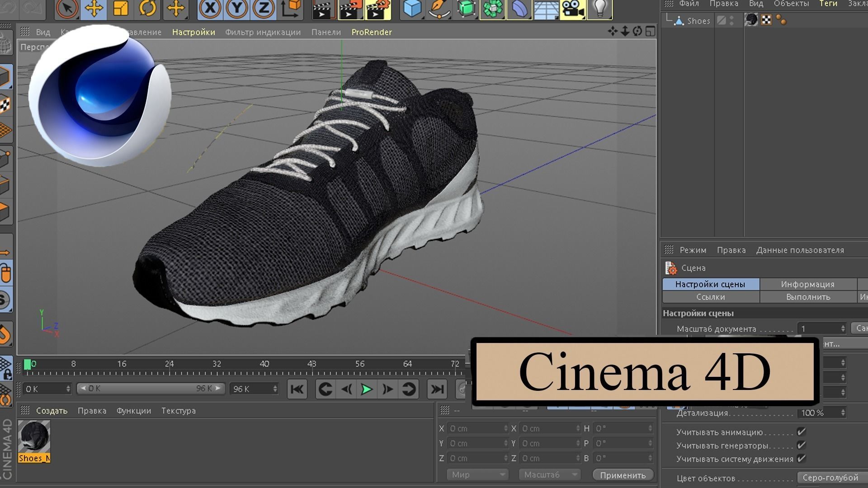Toggle the Y axis lock
This screenshot has width=868, height=488.
tap(237, 9)
